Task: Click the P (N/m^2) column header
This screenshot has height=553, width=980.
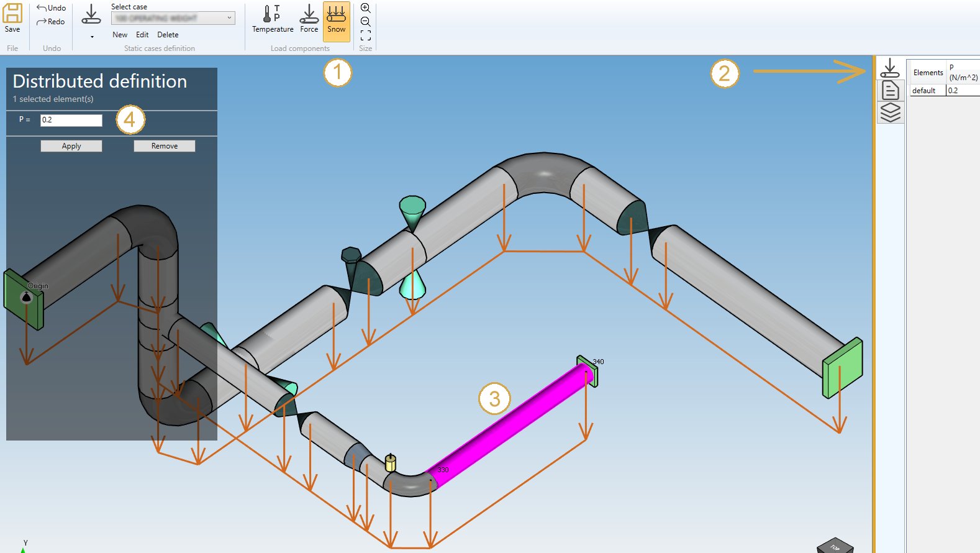Action: coord(963,73)
